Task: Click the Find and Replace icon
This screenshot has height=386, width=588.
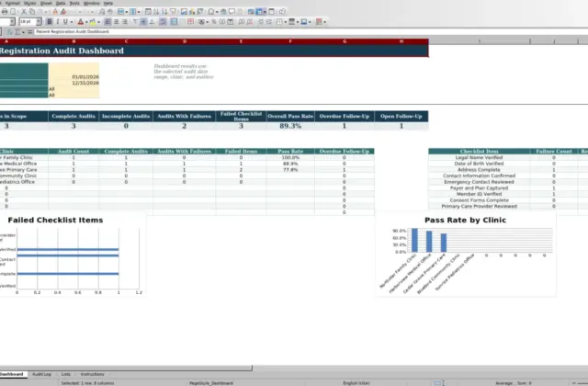Action: point(102,12)
